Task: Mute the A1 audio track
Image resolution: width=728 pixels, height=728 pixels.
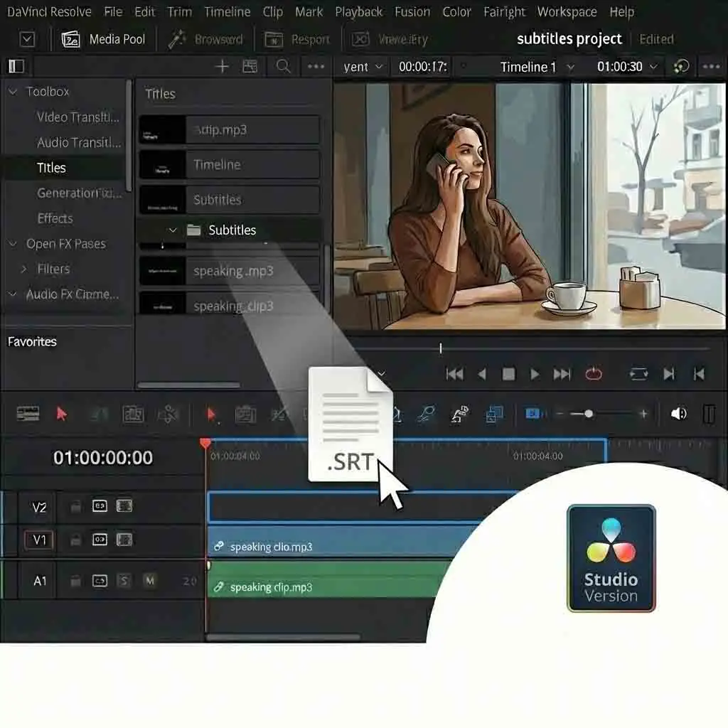Action: click(x=149, y=580)
